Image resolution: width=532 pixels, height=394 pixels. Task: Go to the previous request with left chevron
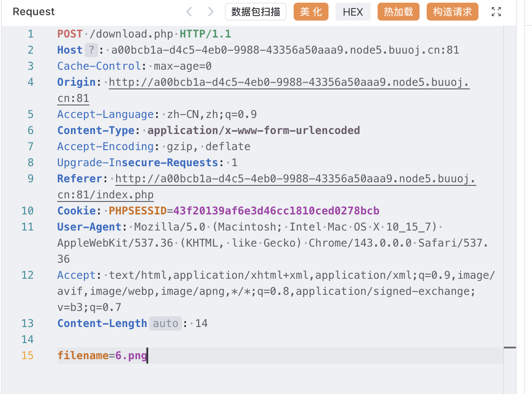coord(189,12)
